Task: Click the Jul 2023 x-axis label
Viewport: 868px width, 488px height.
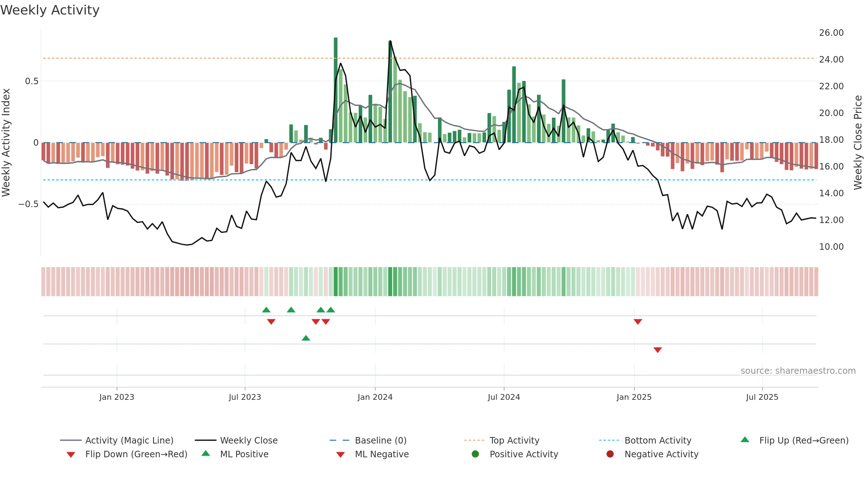Action: pos(245,397)
